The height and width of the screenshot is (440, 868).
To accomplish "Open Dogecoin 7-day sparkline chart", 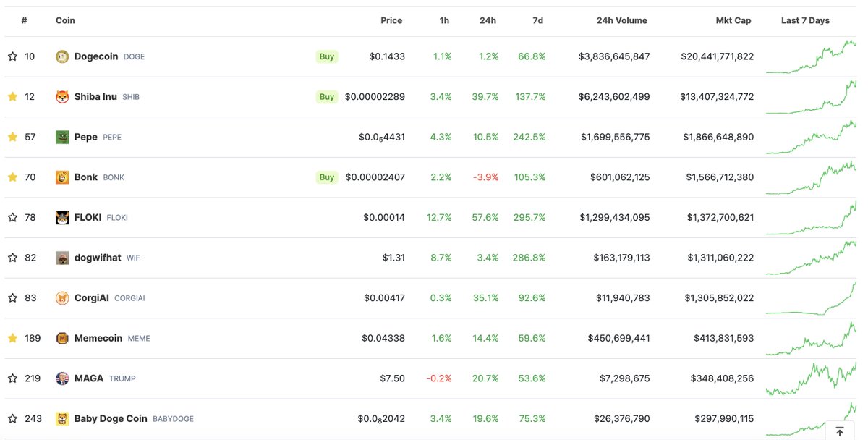I will coord(811,56).
